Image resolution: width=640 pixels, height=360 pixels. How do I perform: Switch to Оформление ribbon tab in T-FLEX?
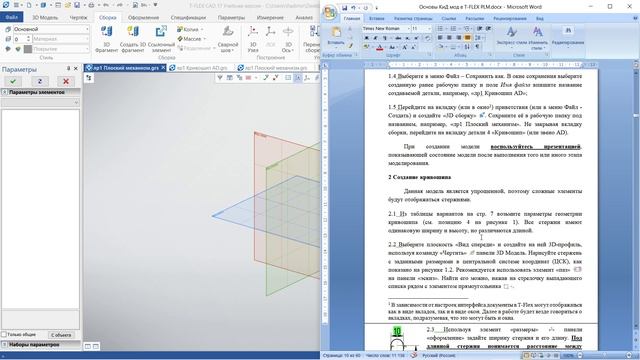(143, 18)
